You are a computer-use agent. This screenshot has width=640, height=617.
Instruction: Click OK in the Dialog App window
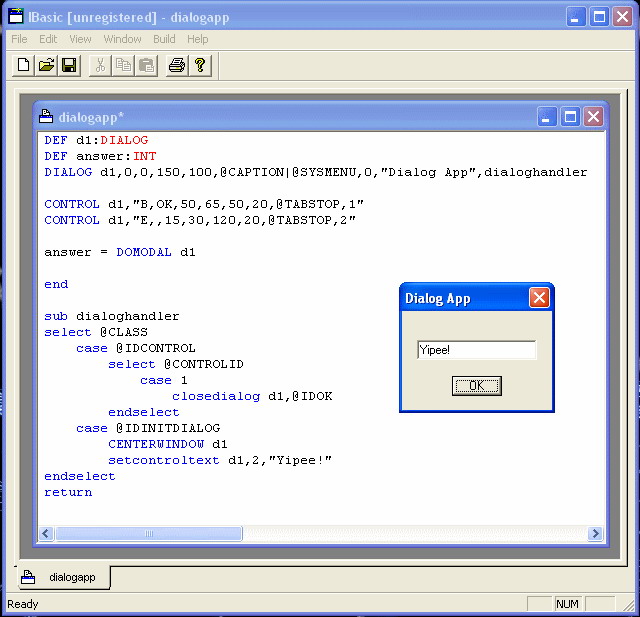coord(477,386)
